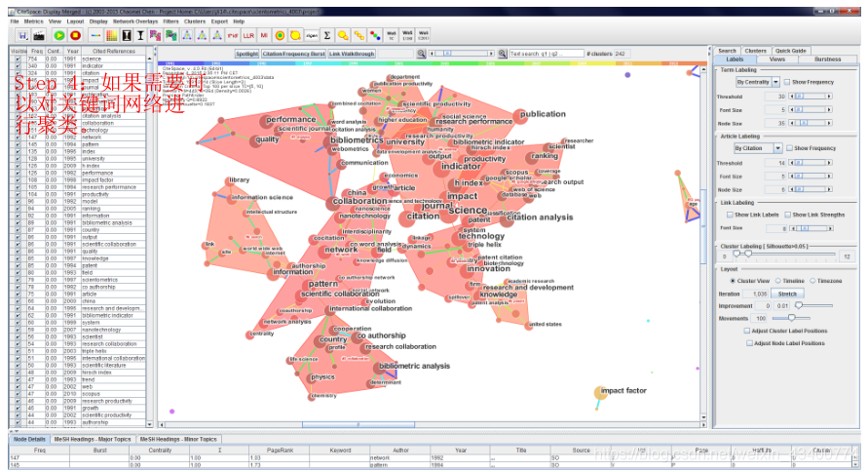Toggle Show Frequency under Article Labeling
The image size is (868, 472).
click(x=789, y=148)
